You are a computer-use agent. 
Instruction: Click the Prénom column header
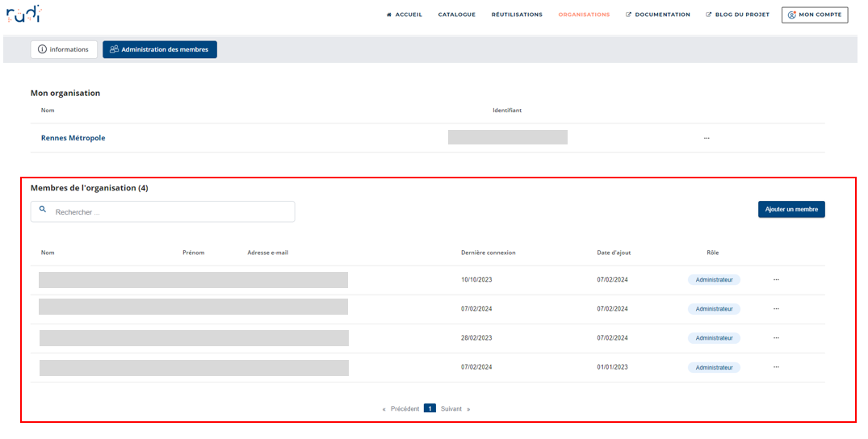click(193, 253)
